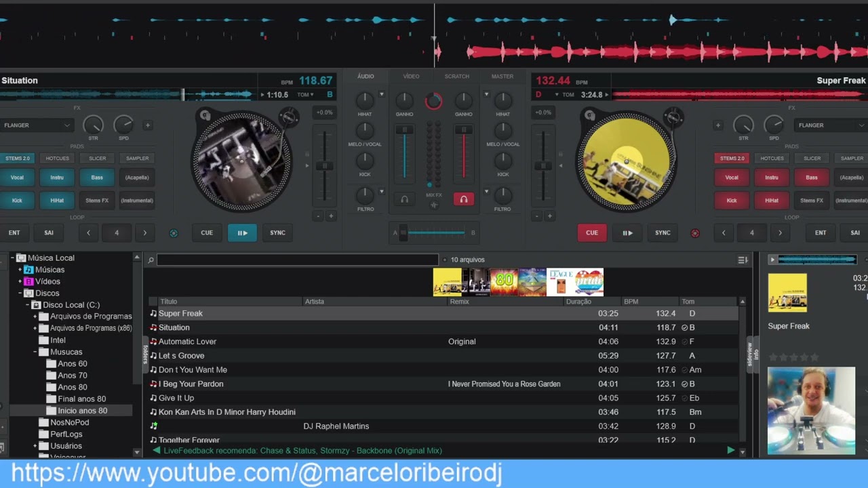Image resolution: width=868 pixels, height=488 pixels.
Task: Toggle right deck Bass stem pad
Action: (812, 178)
